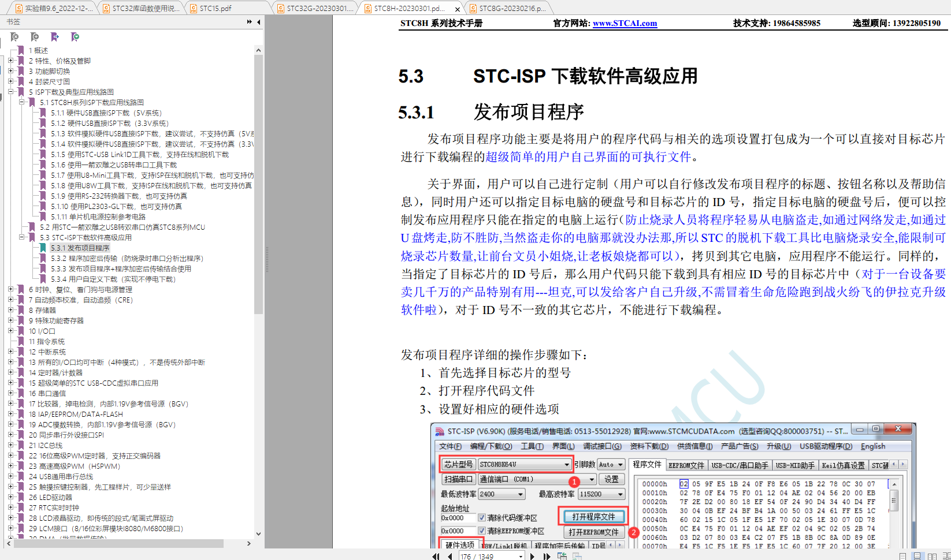
Task: Click scroll-right arrow of bookmark panel
Action: 249,543
